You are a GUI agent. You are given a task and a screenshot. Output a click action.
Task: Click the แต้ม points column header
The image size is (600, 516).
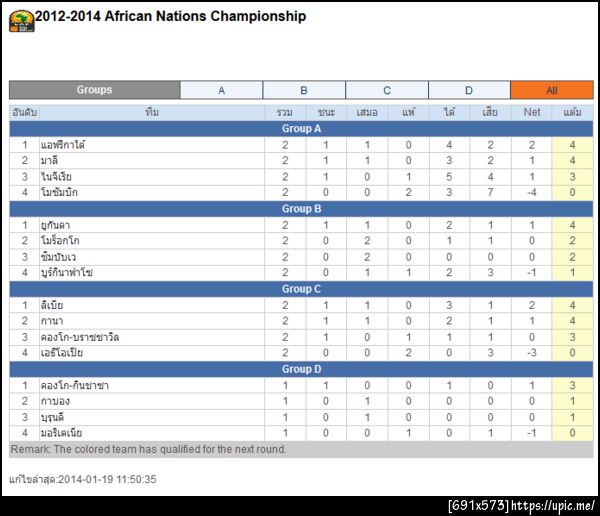click(572, 112)
